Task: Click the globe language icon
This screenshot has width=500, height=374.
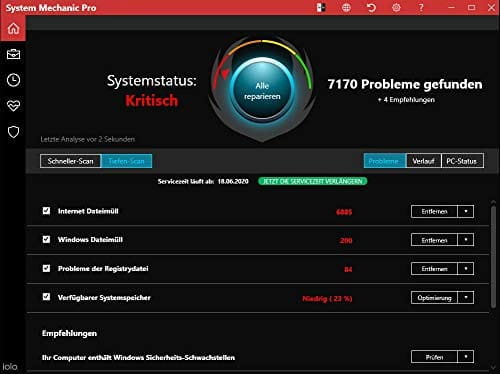Action: [346, 7]
